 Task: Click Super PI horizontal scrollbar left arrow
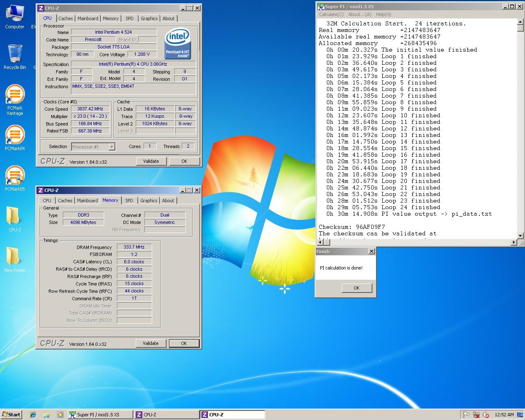coord(320,242)
